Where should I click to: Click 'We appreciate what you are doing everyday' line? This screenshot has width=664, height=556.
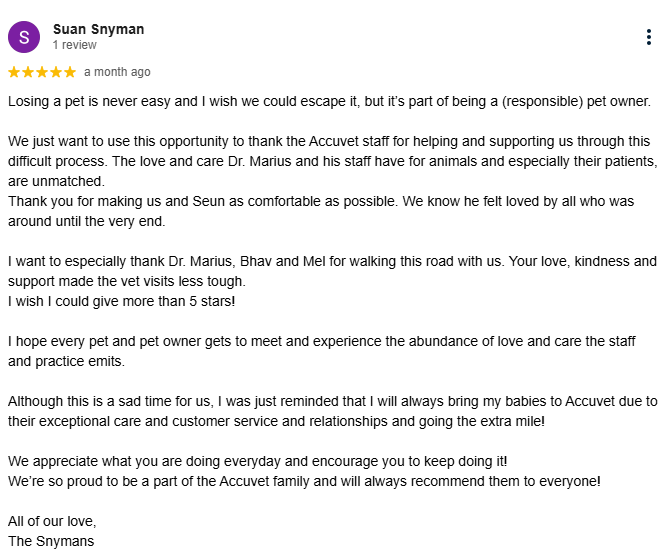pos(257,461)
